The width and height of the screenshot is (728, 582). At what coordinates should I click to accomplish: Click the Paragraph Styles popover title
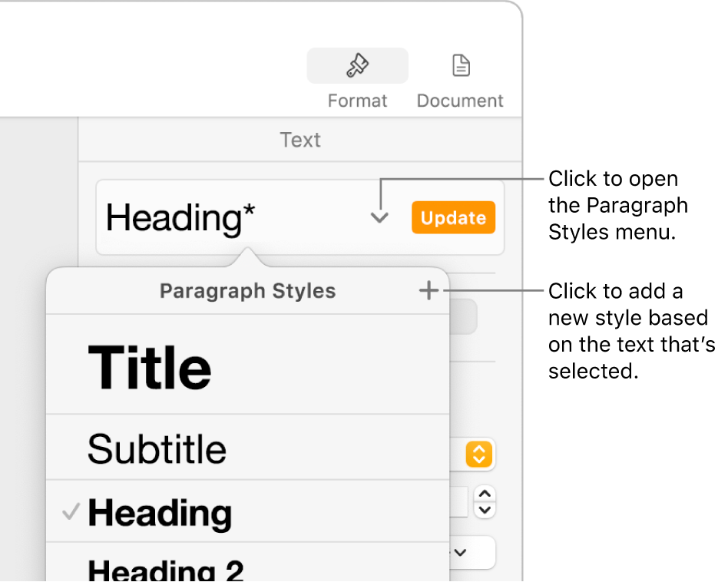point(247,291)
